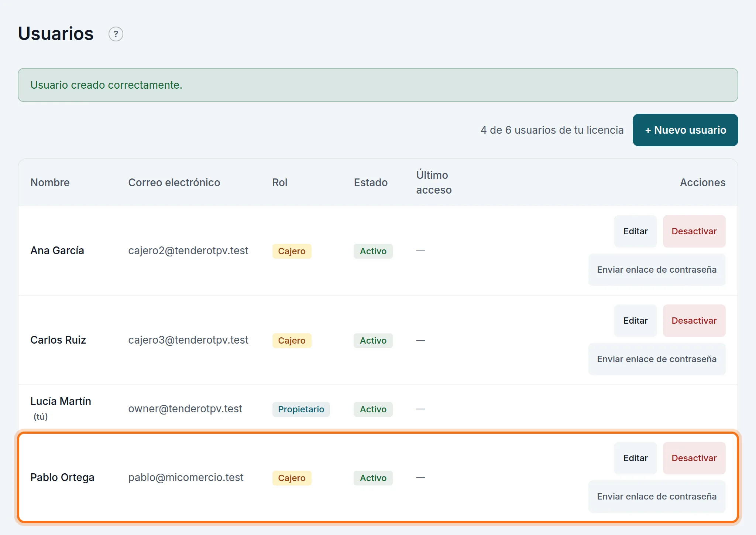This screenshot has height=535, width=756.
Task: Send password link to Carlos Ruiz
Action: (x=657, y=359)
